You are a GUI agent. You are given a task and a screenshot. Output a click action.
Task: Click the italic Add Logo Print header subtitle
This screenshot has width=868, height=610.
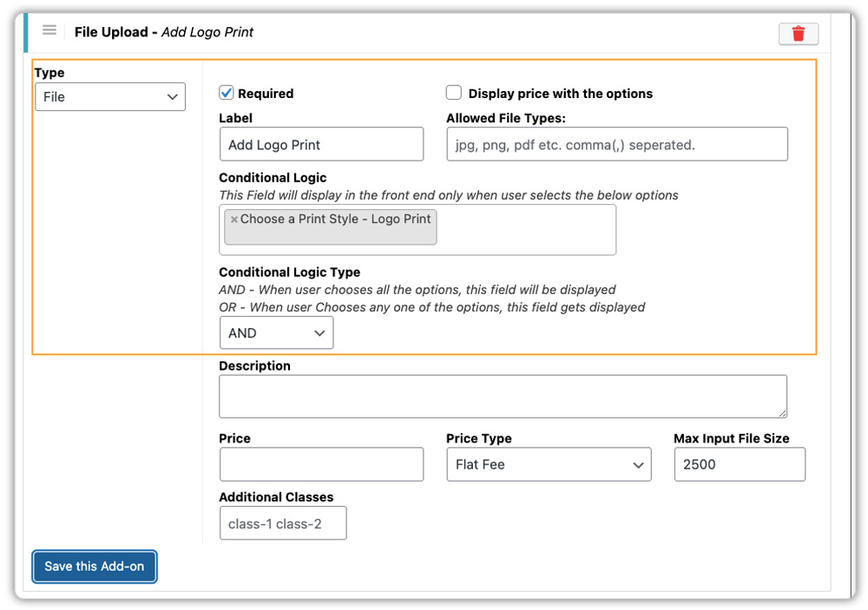(x=207, y=32)
